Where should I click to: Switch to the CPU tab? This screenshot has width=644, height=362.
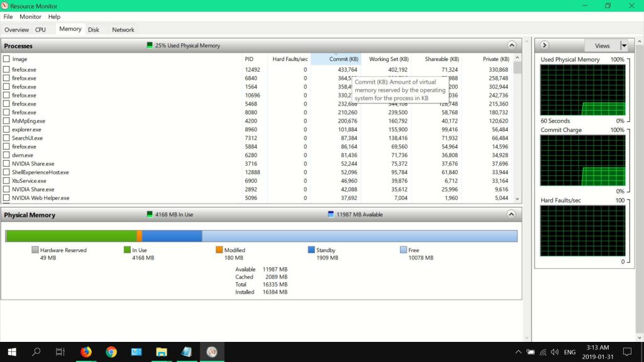40,30
